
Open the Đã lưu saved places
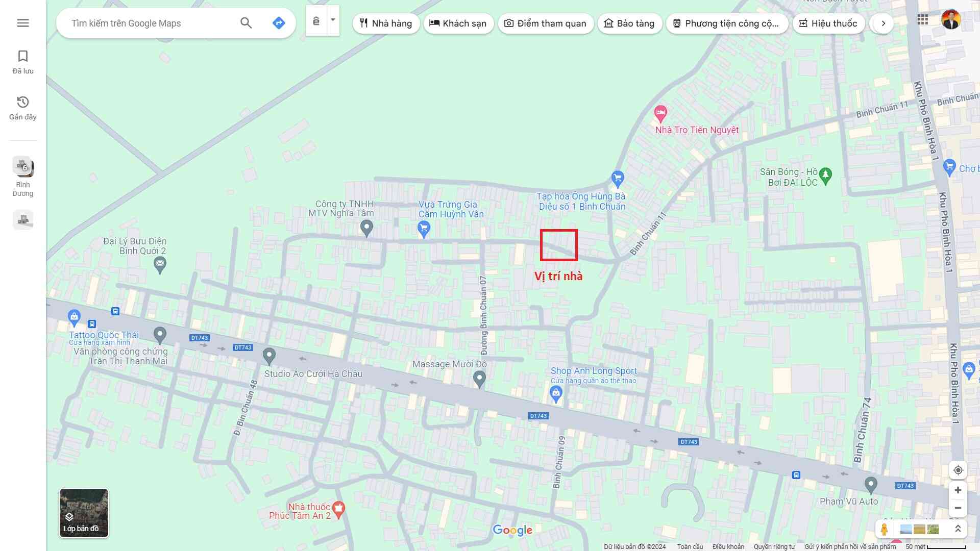pos(23,62)
